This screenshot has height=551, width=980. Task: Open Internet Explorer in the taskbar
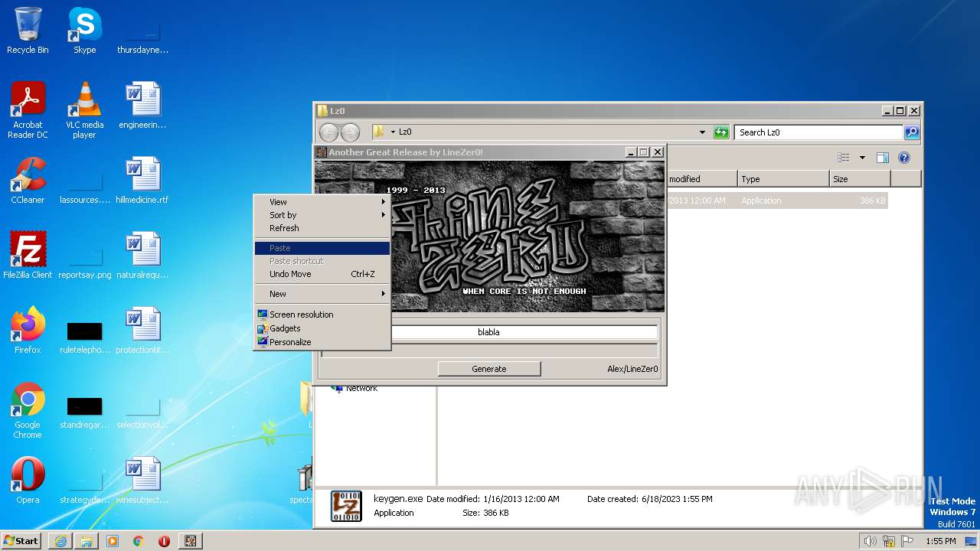click(x=60, y=541)
